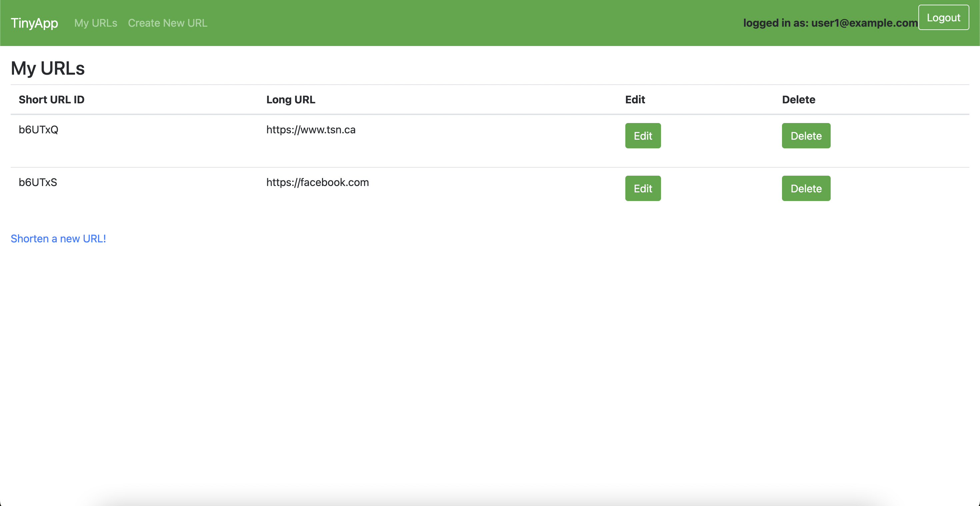Click the Logout button
Screen dimensions: 980x506
(943, 17)
